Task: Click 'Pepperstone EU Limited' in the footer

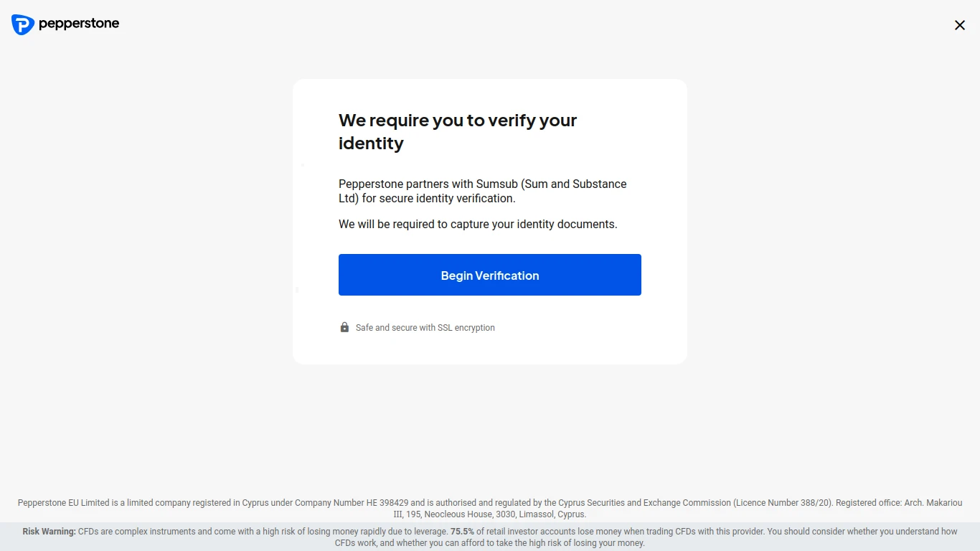Action: coord(64,503)
